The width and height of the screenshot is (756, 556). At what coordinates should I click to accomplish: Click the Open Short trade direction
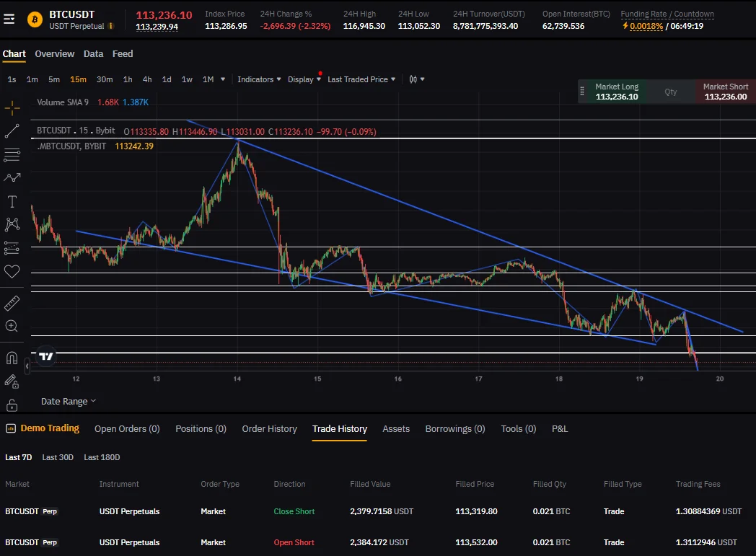coord(294,542)
